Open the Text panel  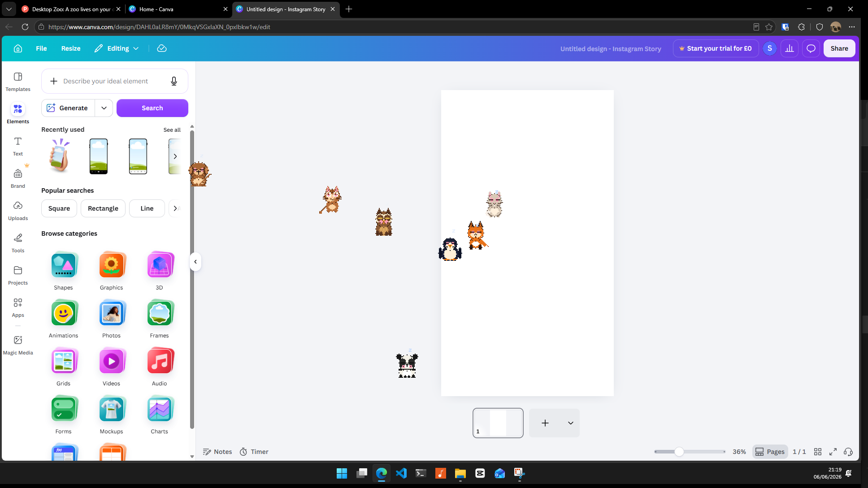(x=18, y=146)
